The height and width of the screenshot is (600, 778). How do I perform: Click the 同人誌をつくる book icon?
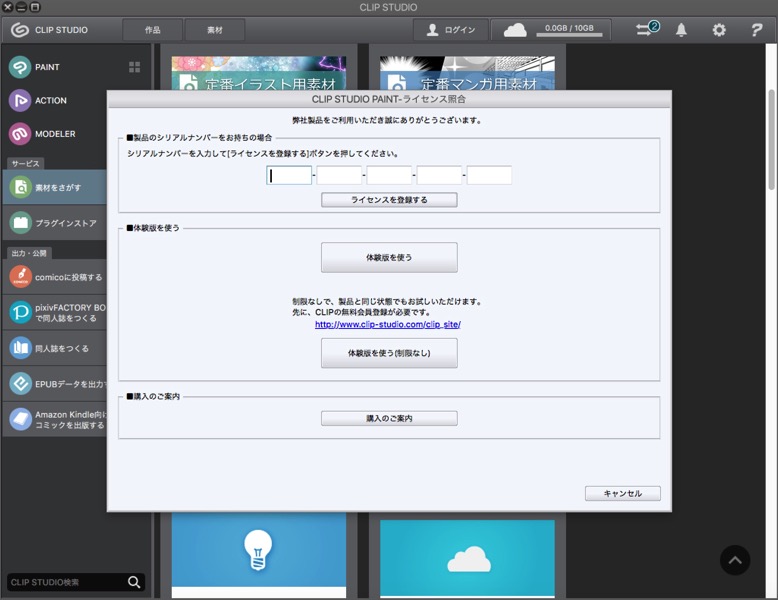tap(20, 348)
